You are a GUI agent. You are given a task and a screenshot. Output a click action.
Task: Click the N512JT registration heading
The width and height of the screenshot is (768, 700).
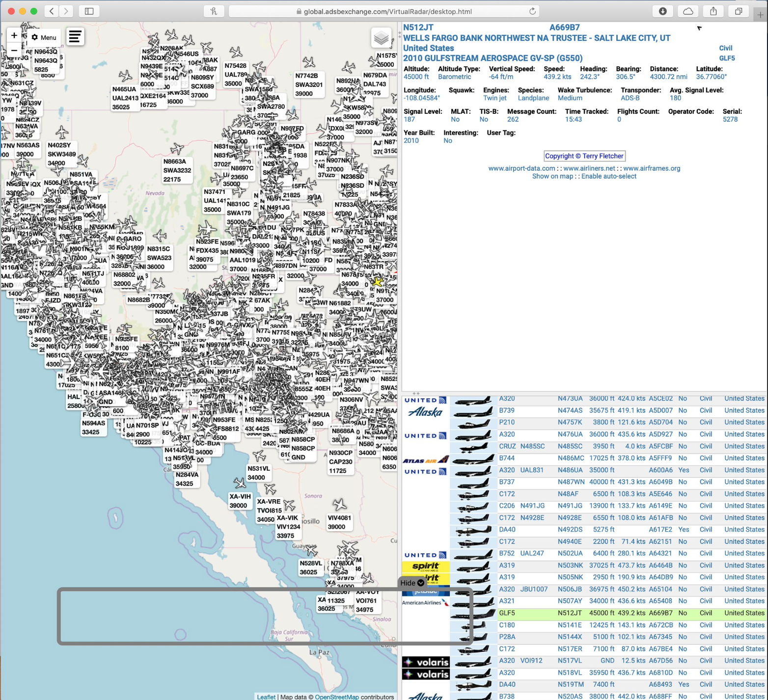[x=418, y=27]
